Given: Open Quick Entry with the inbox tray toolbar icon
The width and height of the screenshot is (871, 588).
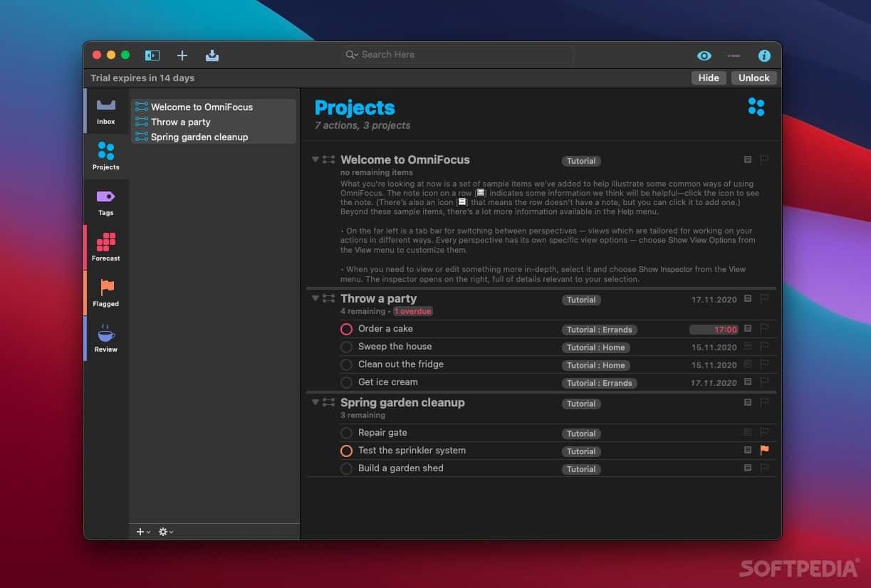Looking at the screenshot, I should [x=212, y=55].
